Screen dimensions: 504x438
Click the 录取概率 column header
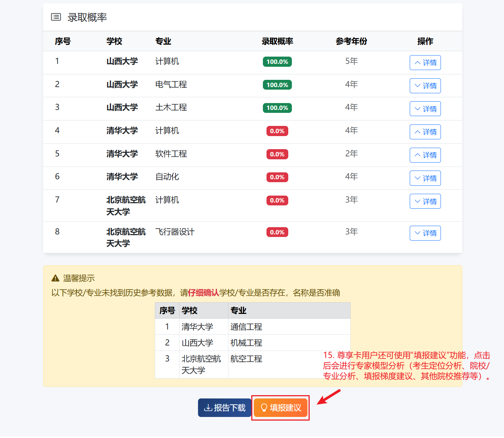[277, 41]
